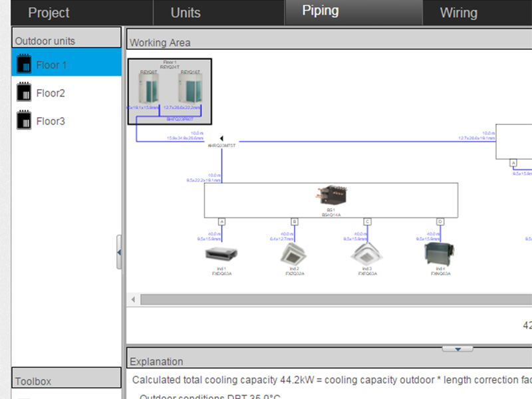Open the Units tab
Image resolution: width=532 pixels, height=399 pixels.
coord(185,13)
